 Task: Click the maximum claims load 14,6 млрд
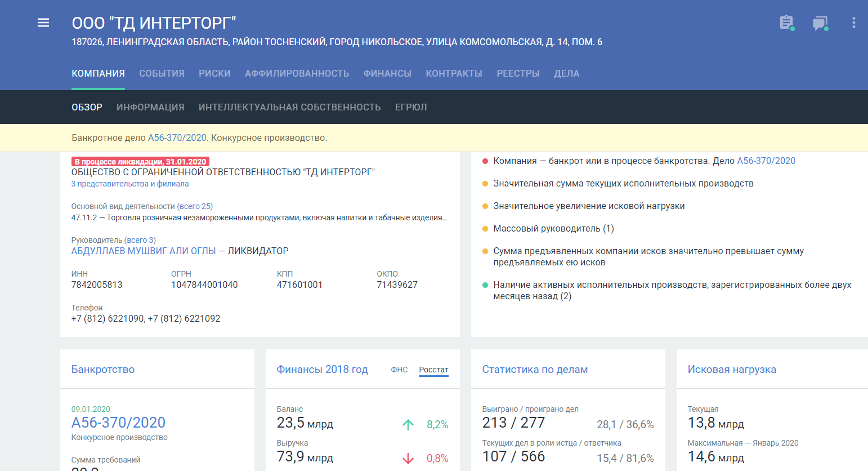coord(715,457)
